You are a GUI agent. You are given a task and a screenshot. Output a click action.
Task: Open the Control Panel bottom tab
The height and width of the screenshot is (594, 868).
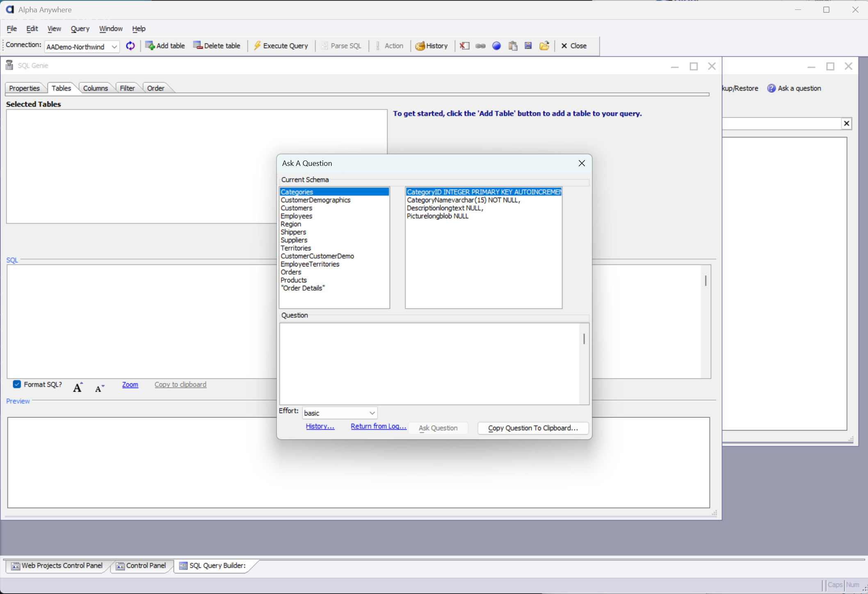[x=141, y=566]
